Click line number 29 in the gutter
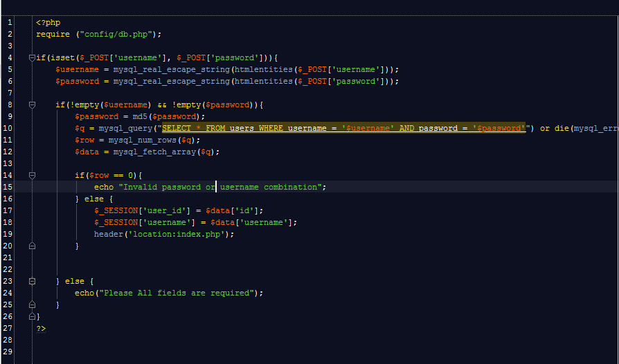 [8, 352]
